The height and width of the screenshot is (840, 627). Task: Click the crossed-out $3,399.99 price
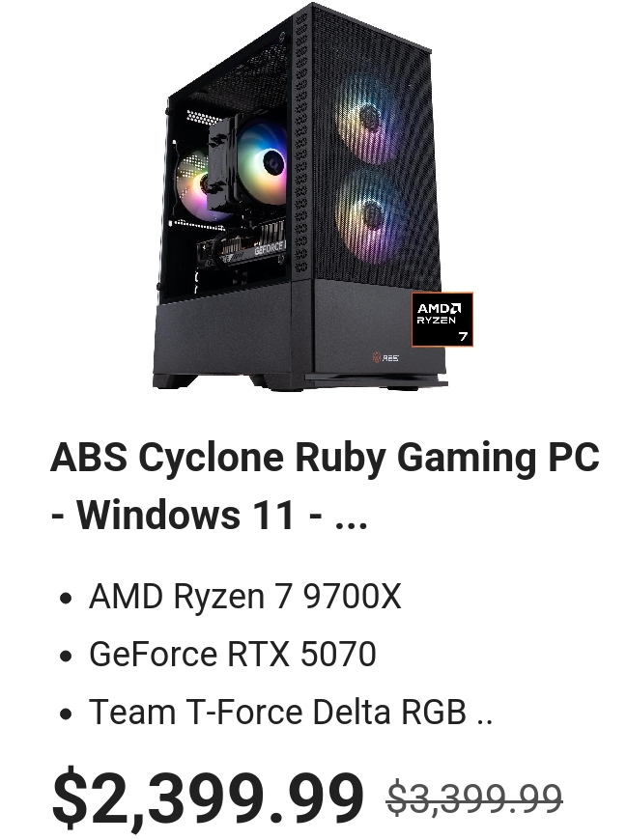(474, 798)
